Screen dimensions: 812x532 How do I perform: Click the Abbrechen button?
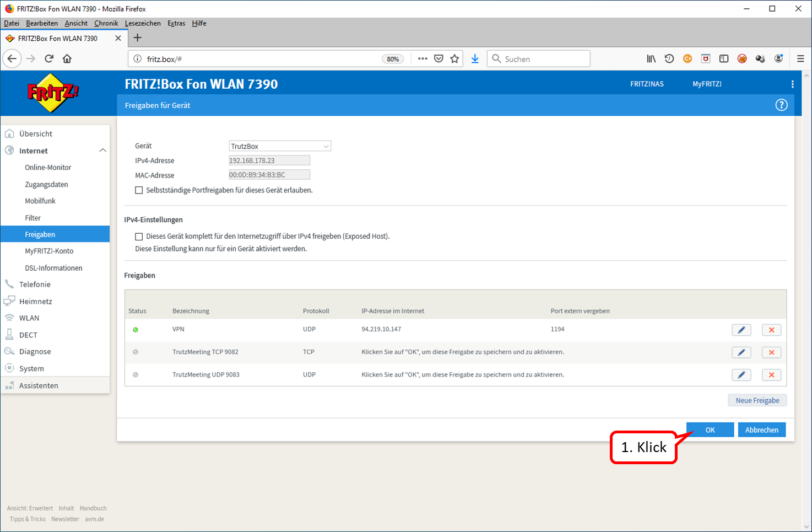coord(762,430)
